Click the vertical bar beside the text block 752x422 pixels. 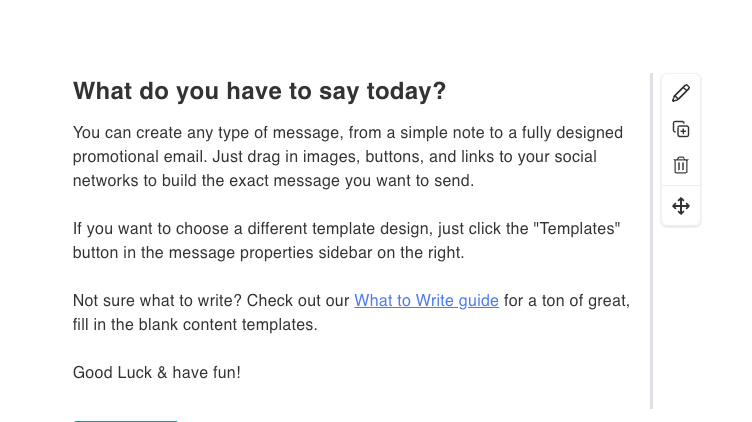tap(652, 240)
